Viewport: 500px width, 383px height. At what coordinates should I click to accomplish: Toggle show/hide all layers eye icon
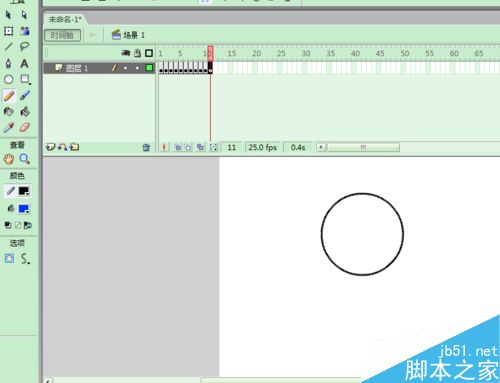(x=126, y=53)
